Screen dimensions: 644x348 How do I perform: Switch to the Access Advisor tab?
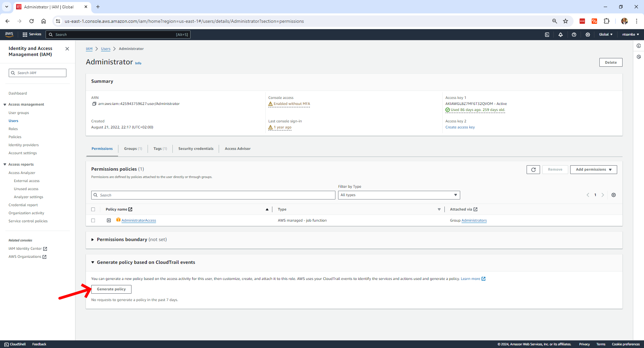pos(237,149)
